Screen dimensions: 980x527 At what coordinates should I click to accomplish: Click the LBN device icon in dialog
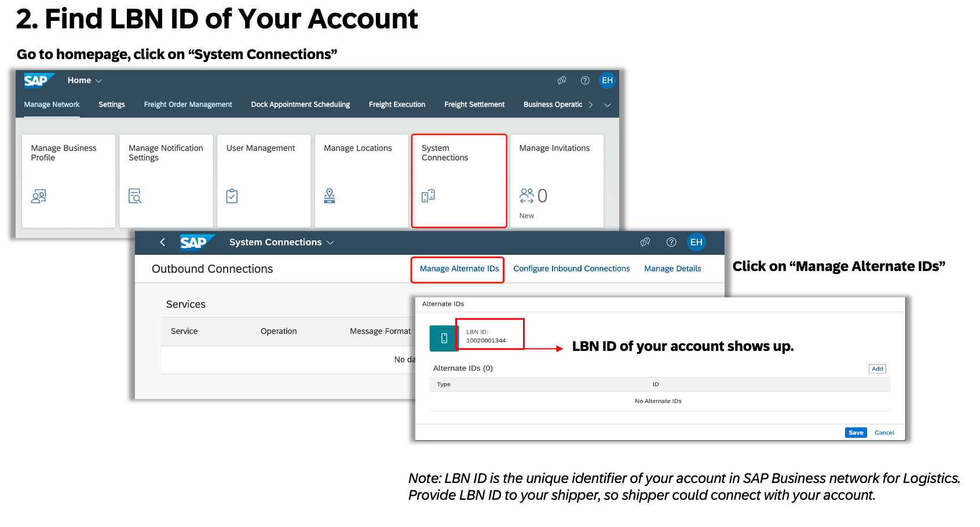point(444,338)
